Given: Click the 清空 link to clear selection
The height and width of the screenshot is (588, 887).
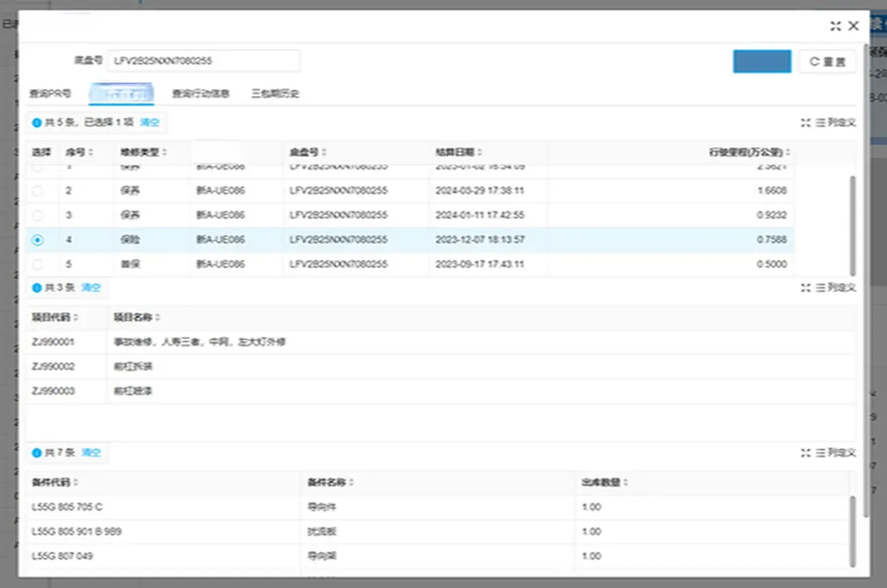Looking at the screenshot, I should click(150, 122).
